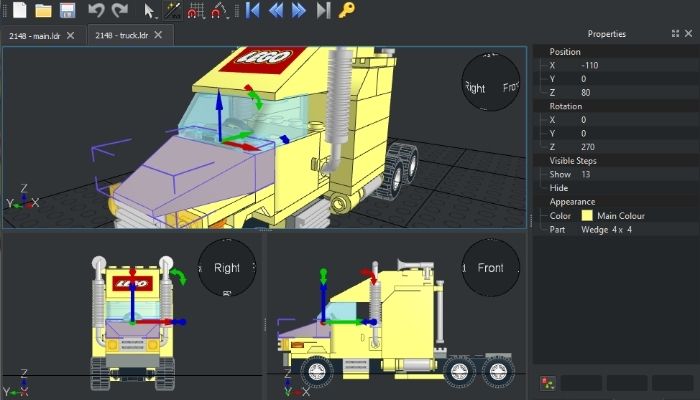Close the 2148 - truck.ldr tab
Viewport: 700px width, 400px height.
pyautogui.click(x=160, y=35)
